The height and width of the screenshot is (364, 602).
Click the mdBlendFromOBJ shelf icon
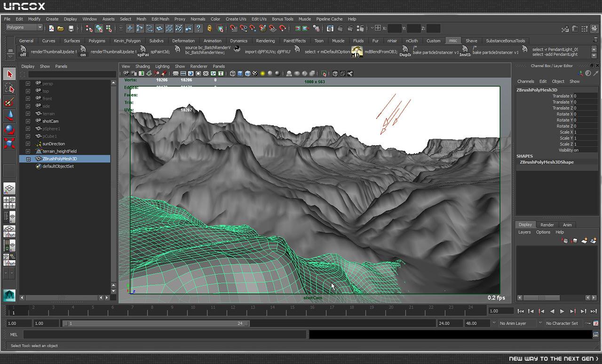[357, 52]
